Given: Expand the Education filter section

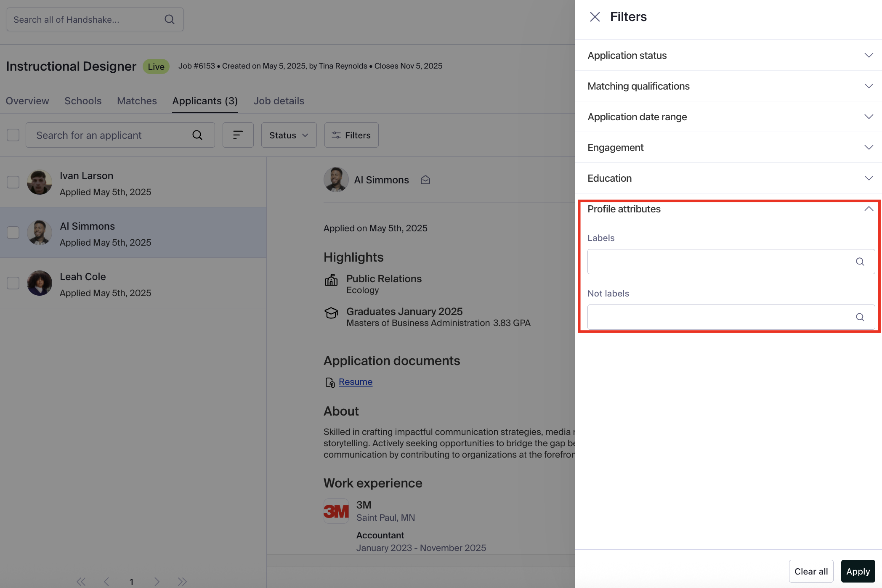Looking at the screenshot, I should click(728, 178).
